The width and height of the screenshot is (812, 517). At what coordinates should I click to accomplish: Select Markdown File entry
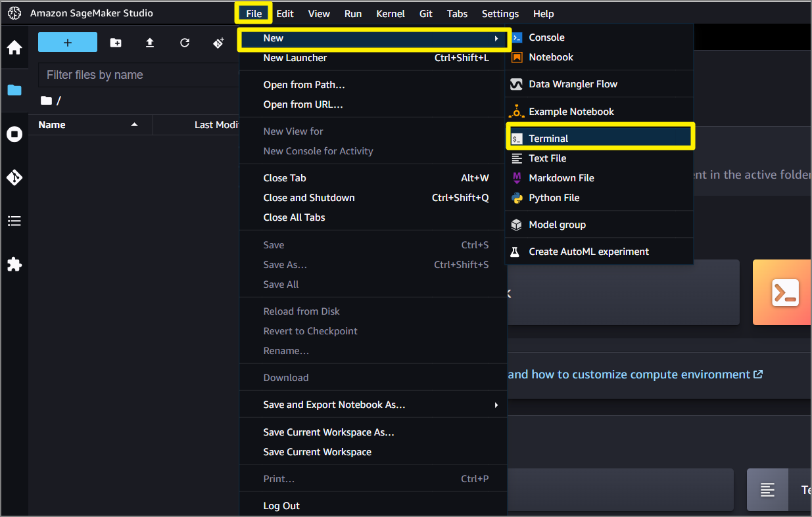tap(599, 178)
